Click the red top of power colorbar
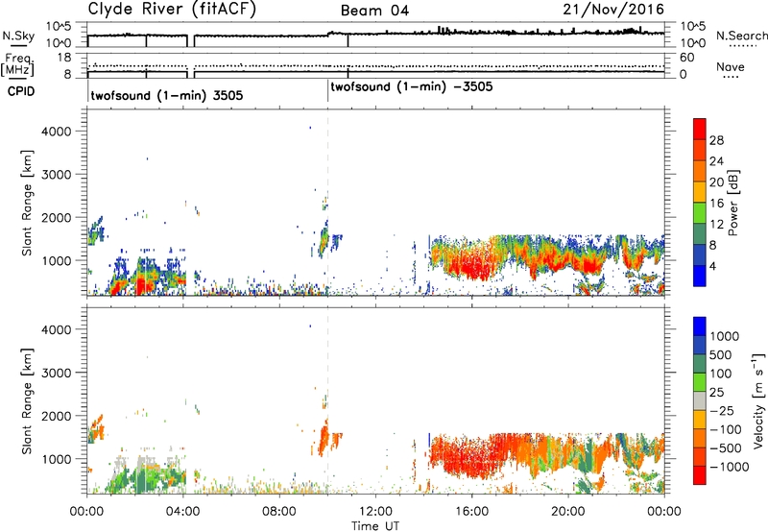This screenshot has width=768, height=532. 700,129
